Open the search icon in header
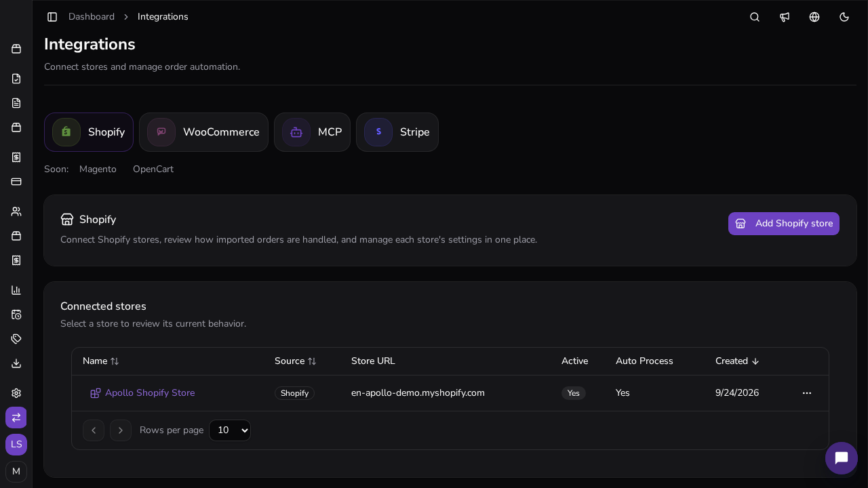 (755, 17)
